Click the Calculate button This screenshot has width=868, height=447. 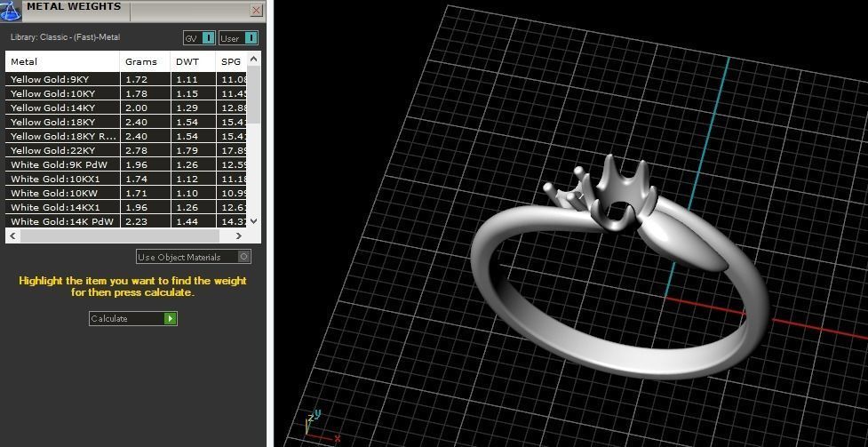coord(133,318)
